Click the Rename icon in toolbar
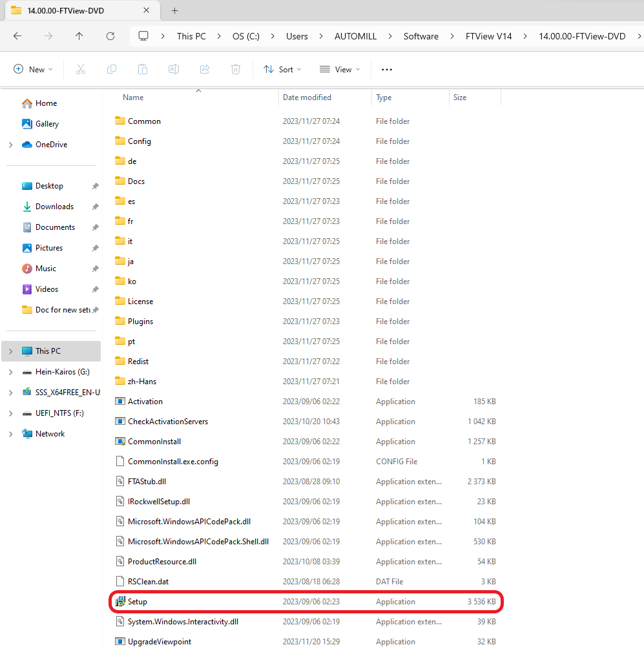Screen dimensions: 644x656 [x=174, y=70]
